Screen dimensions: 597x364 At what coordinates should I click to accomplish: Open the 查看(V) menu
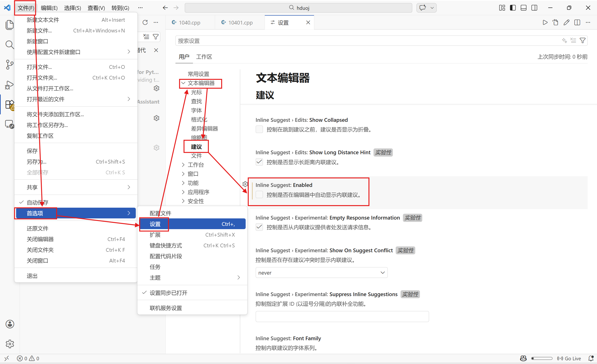pyautogui.click(x=96, y=8)
